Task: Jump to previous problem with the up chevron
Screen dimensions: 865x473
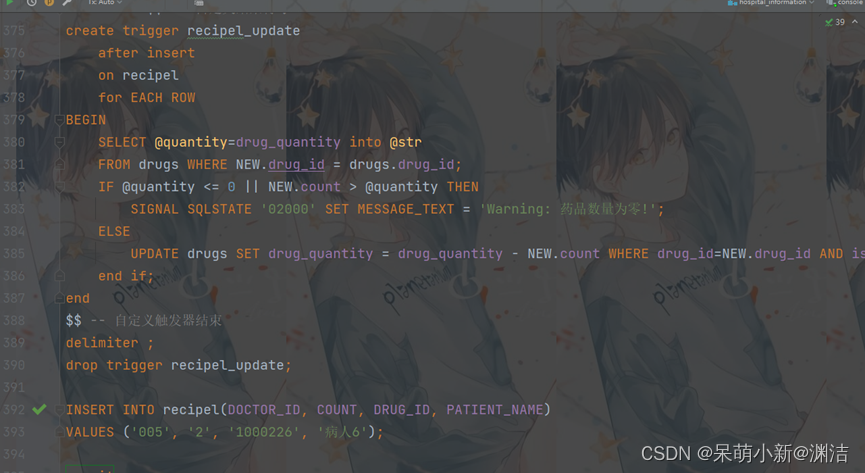Action: 855,22
